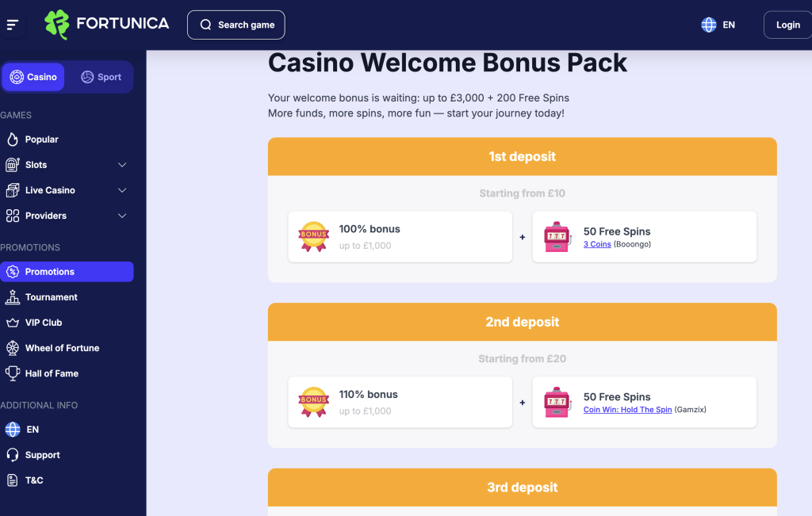The width and height of the screenshot is (812, 516).
Task: Open the T&C document icon
Action: pos(11,480)
